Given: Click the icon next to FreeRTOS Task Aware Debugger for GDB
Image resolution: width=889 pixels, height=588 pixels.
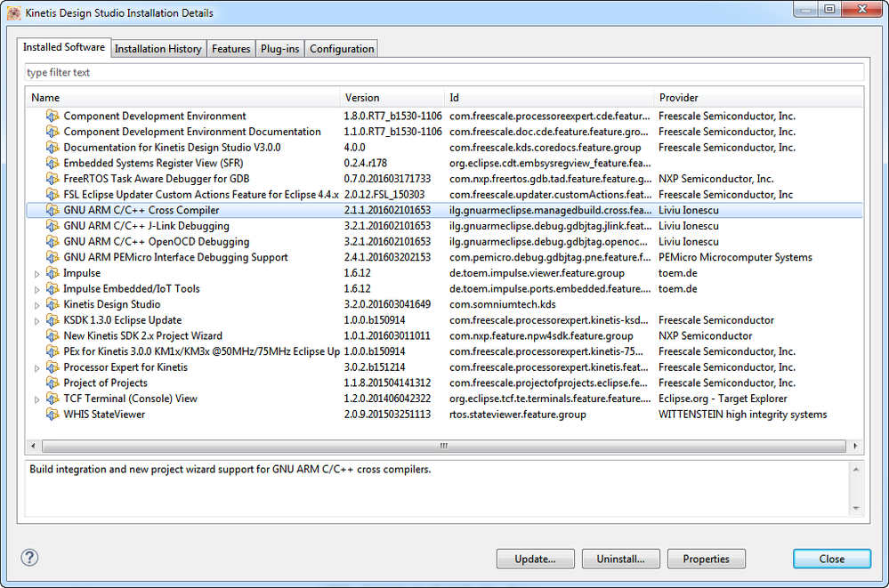Looking at the screenshot, I should click(53, 179).
